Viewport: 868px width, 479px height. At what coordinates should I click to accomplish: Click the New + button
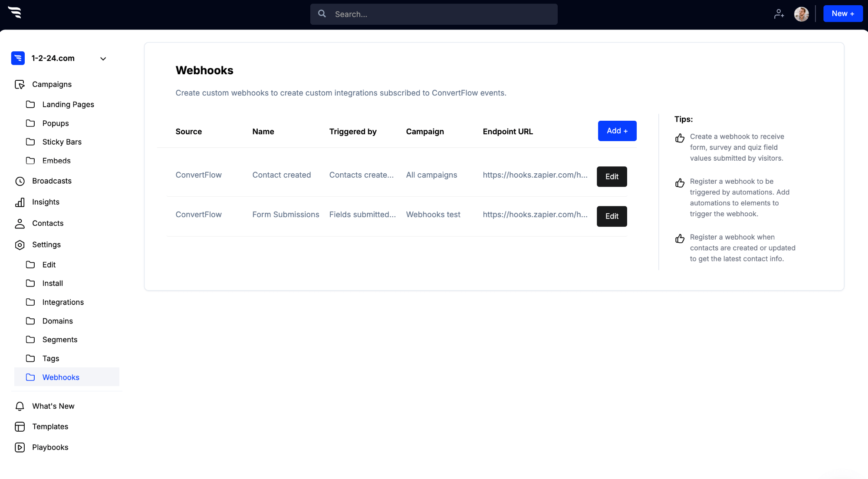pos(843,14)
